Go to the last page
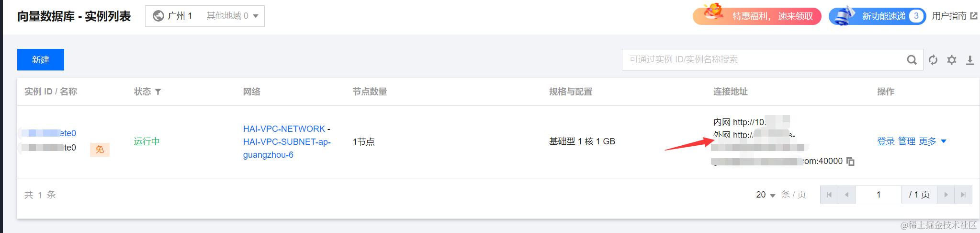The width and height of the screenshot is (980, 233). click(963, 195)
